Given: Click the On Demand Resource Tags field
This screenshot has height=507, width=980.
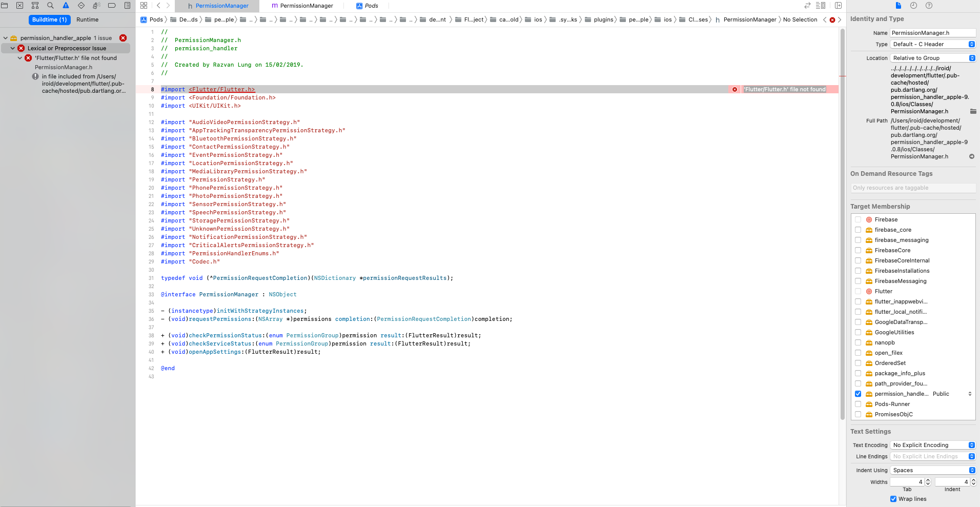Looking at the screenshot, I should tap(913, 188).
